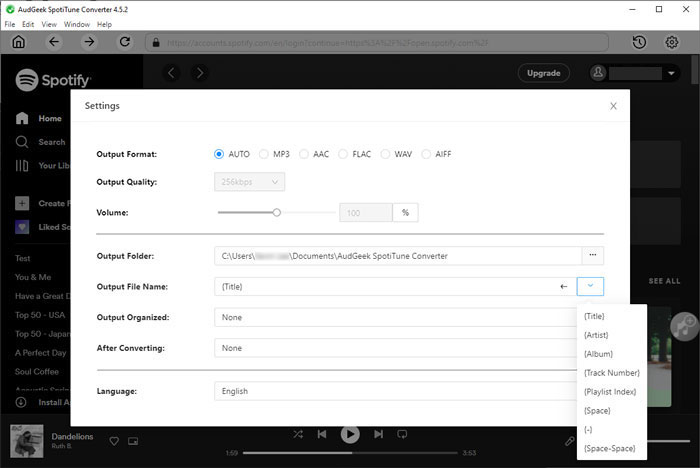Open Output Quality 256kbps dropdown
The height and width of the screenshot is (468, 700).
point(250,182)
